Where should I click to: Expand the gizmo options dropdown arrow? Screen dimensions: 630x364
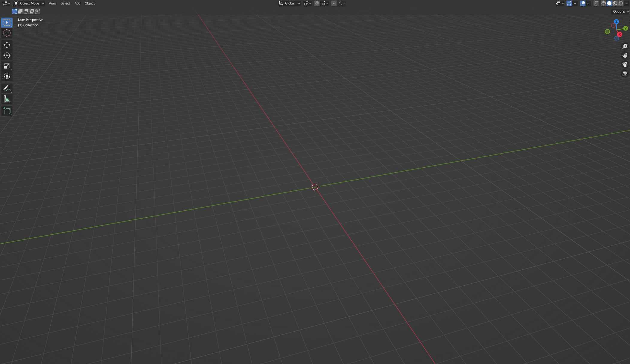[x=575, y=3]
